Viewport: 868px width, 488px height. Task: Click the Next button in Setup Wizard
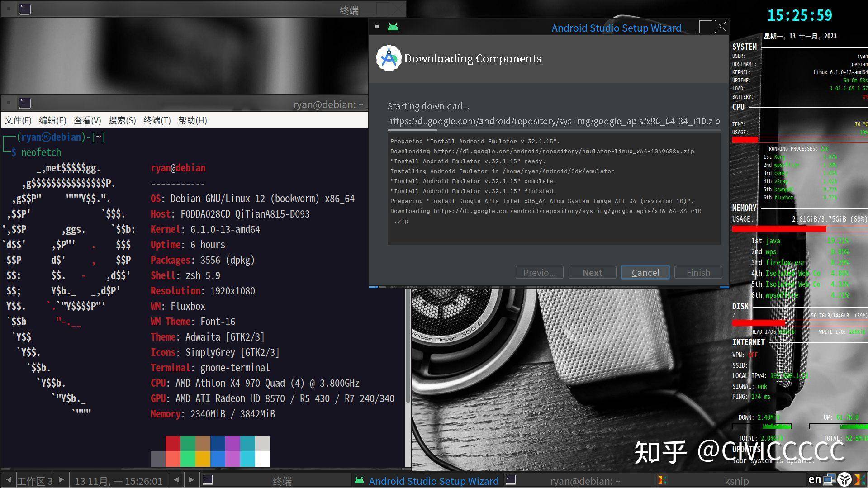coord(593,272)
